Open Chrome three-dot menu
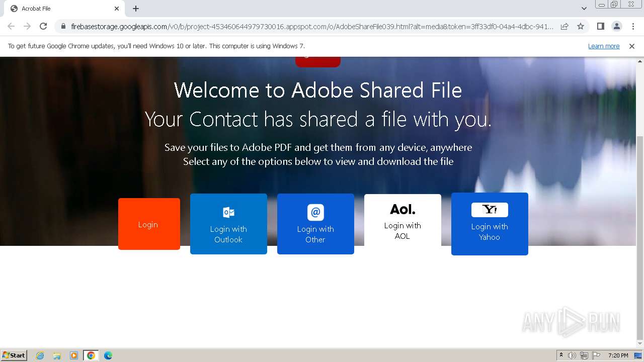Screen dimensions: 644x362 633,26
